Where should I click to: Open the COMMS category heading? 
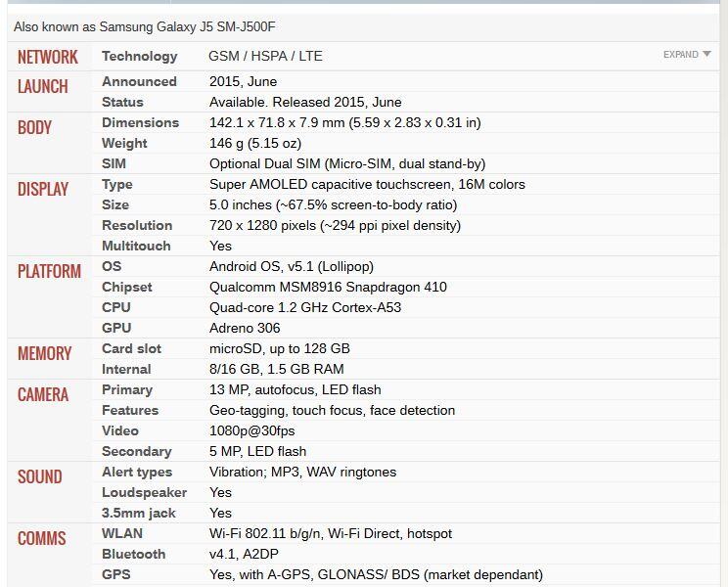tap(42, 538)
